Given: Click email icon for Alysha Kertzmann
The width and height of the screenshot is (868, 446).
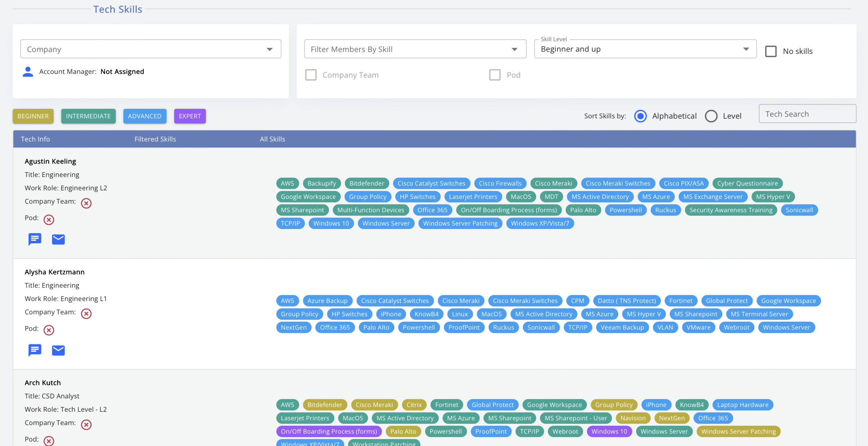Looking at the screenshot, I should coord(58,350).
